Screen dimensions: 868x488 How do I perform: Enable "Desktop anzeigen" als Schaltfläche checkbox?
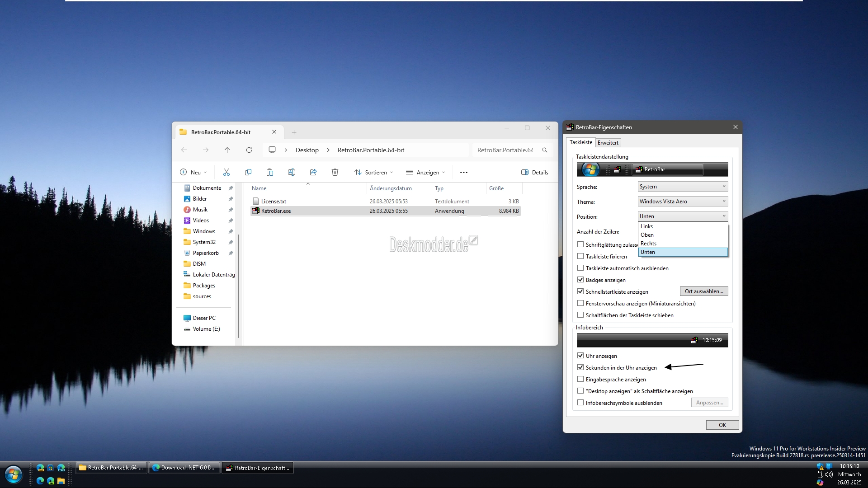point(580,391)
